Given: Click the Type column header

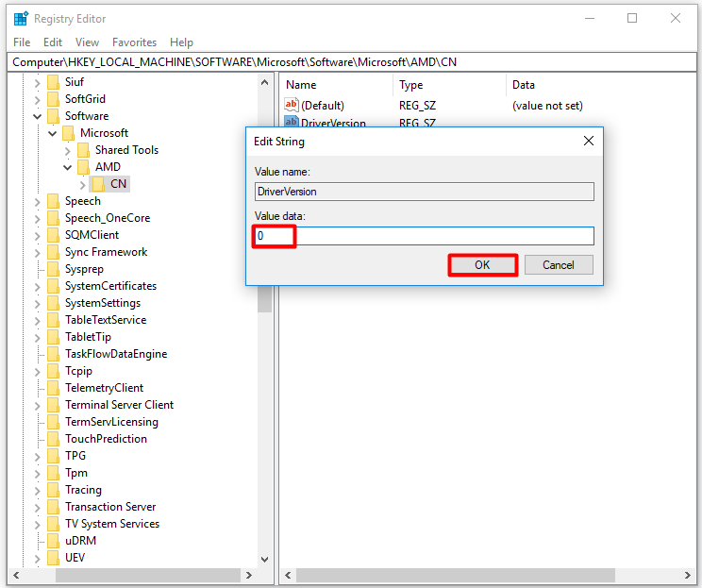Looking at the screenshot, I should click(411, 85).
